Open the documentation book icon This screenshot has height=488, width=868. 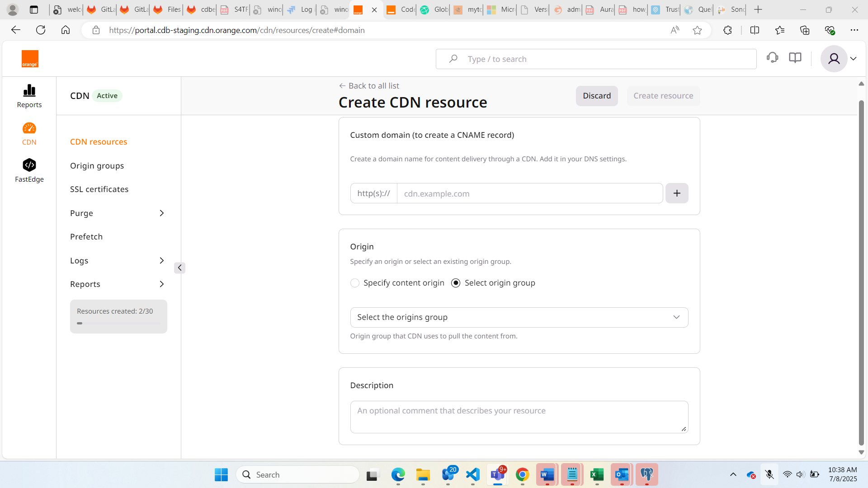(795, 58)
